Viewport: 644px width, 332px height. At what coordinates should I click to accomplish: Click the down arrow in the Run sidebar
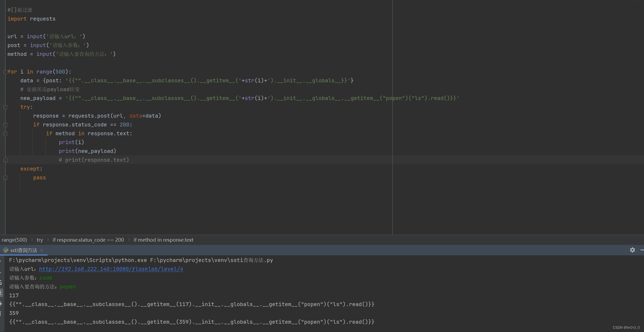tap(1, 273)
